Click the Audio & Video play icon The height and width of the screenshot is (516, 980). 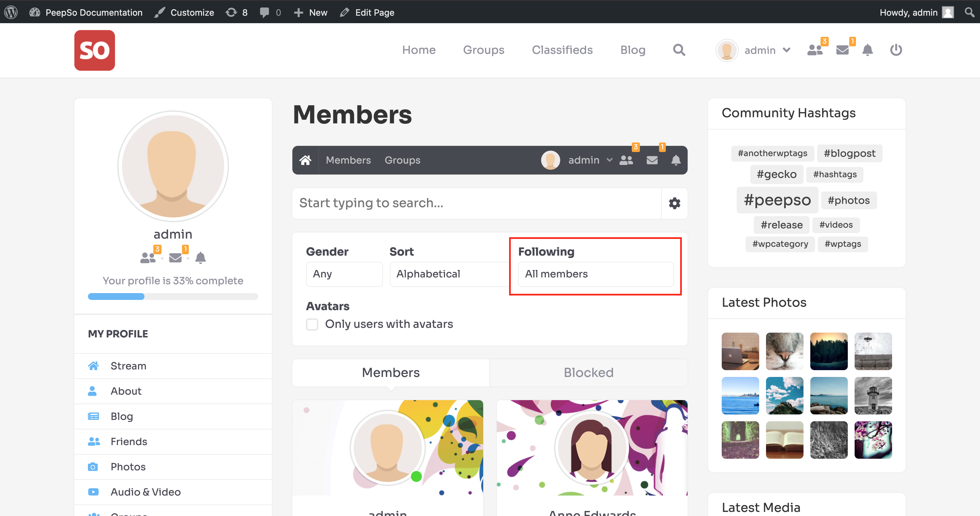(x=93, y=492)
